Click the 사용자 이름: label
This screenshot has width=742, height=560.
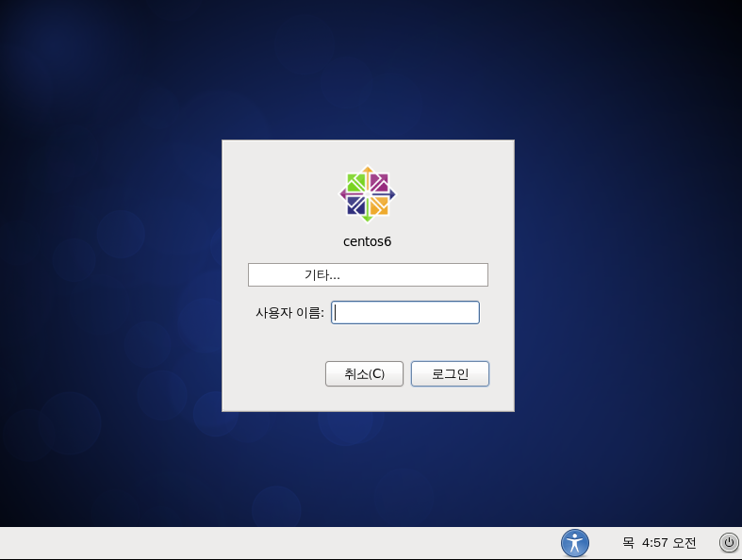tap(289, 313)
